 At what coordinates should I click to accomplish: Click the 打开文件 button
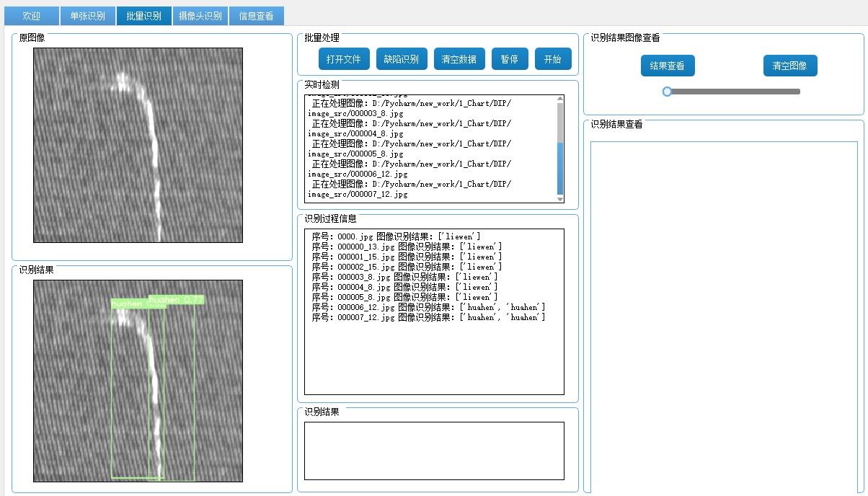[344, 59]
